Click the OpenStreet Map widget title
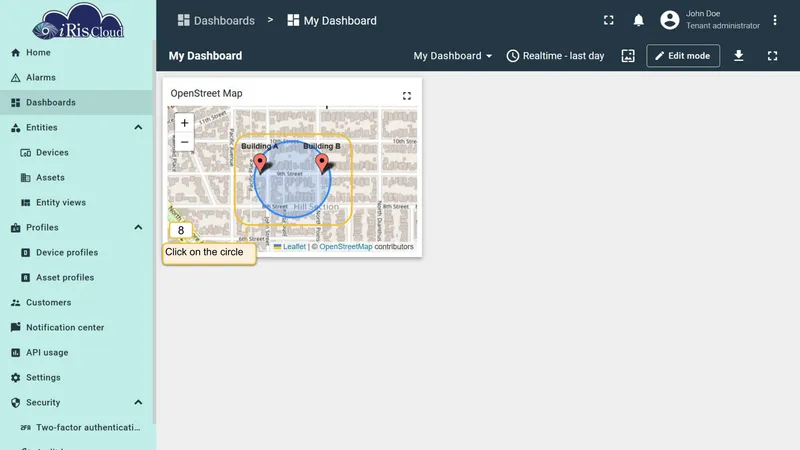The height and width of the screenshot is (450, 800). click(206, 93)
